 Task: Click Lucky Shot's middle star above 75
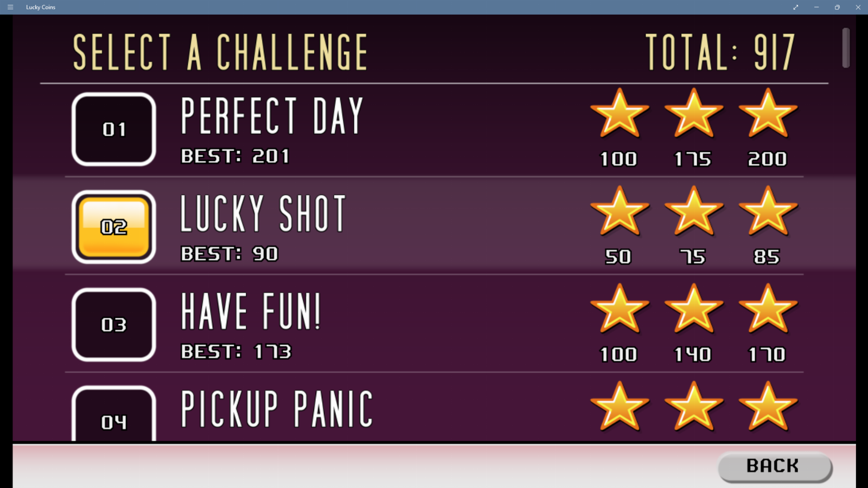coord(693,211)
